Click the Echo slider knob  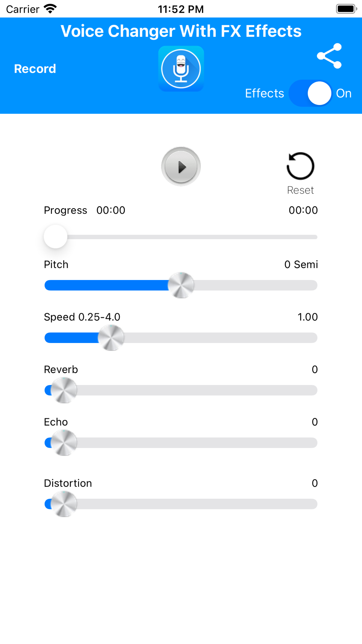coord(64,443)
